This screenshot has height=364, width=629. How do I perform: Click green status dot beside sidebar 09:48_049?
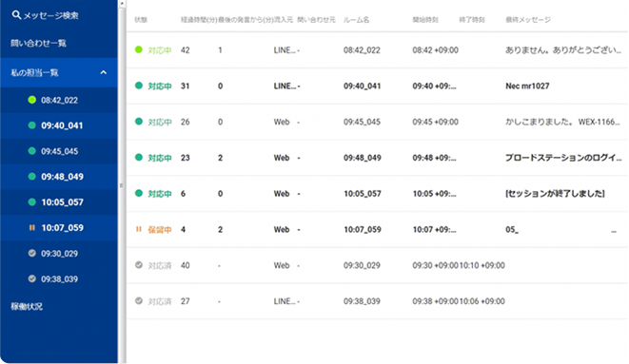pos(32,177)
